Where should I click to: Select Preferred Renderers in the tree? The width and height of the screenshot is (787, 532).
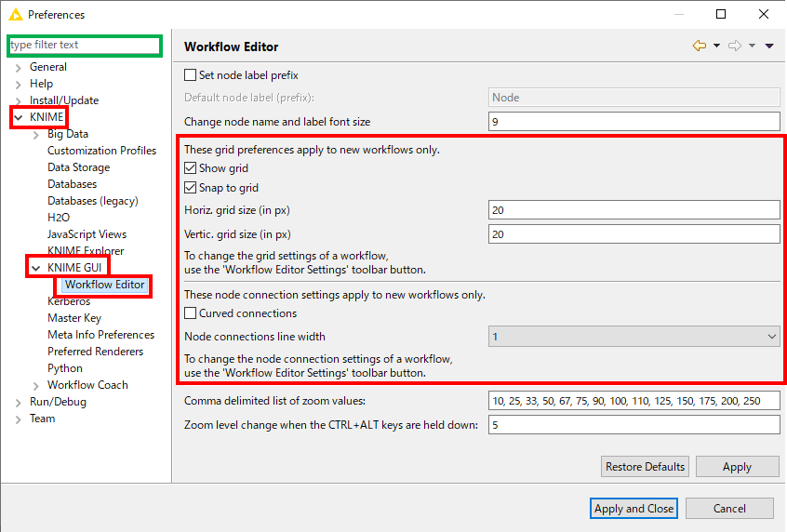click(96, 352)
